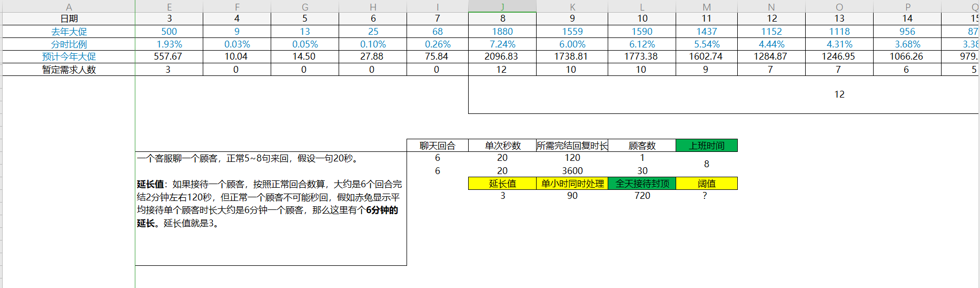Select the cell showing 2096.83
Viewport: 980px width, 288px height.
[502, 56]
